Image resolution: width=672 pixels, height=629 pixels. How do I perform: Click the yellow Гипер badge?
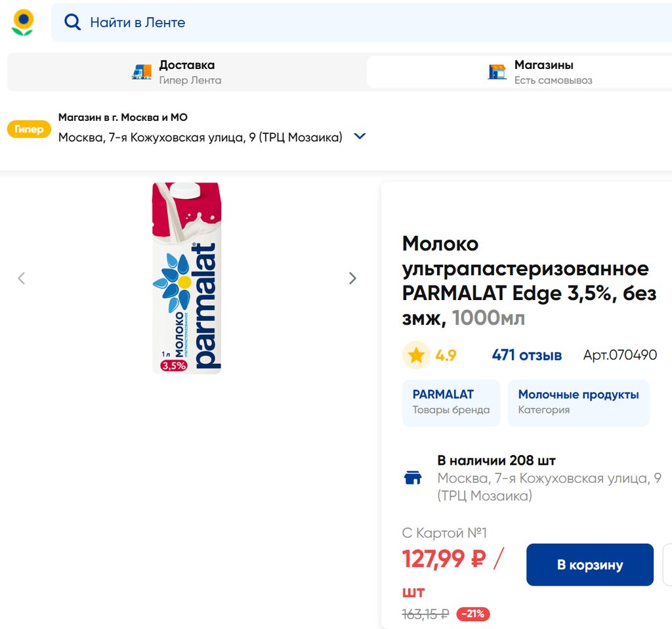[29, 129]
